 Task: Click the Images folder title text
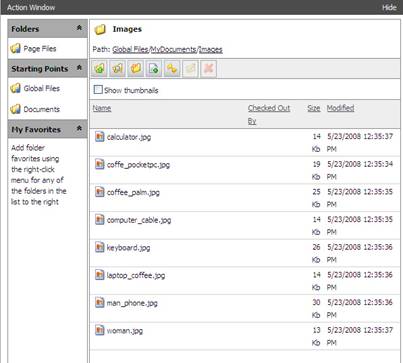[127, 29]
